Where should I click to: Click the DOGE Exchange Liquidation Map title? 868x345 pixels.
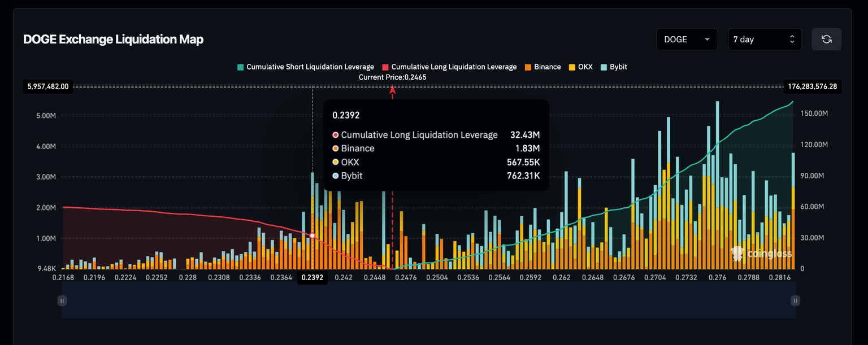(x=113, y=40)
